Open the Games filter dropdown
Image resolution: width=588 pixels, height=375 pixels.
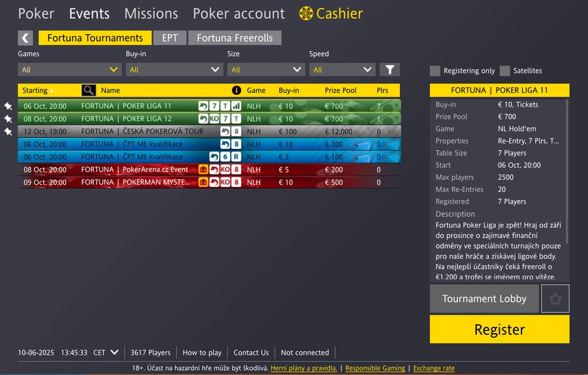tap(69, 69)
